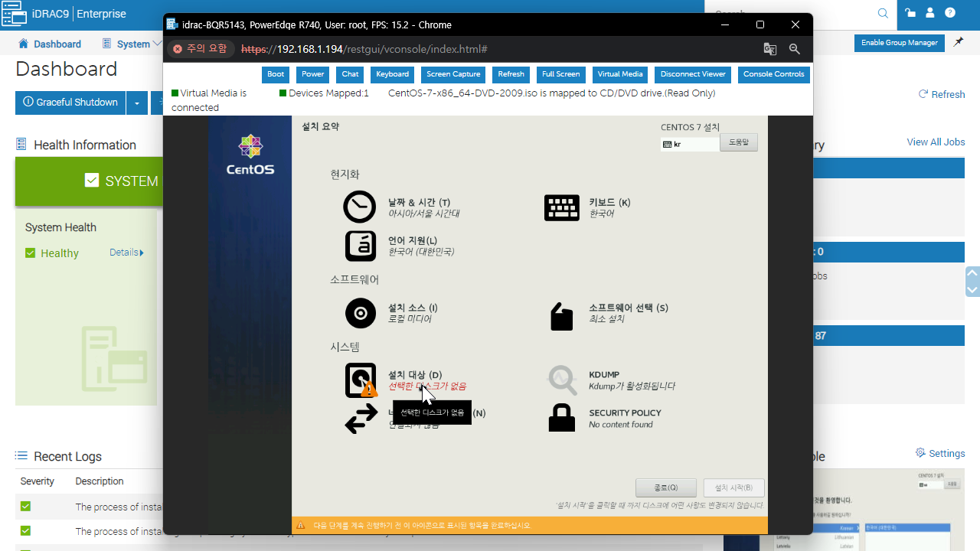Viewport: 980px width, 551px height.
Task: Open Security Policy lock icon
Action: point(562,418)
